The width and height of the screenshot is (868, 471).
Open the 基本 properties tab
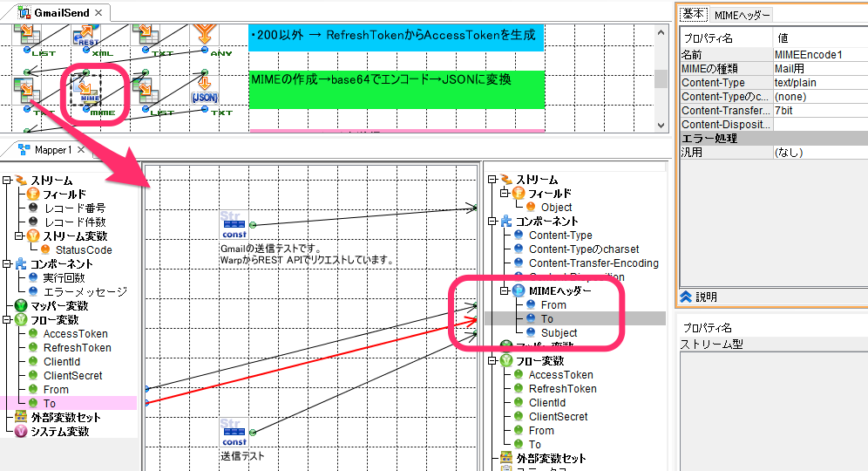pyautogui.click(x=693, y=14)
